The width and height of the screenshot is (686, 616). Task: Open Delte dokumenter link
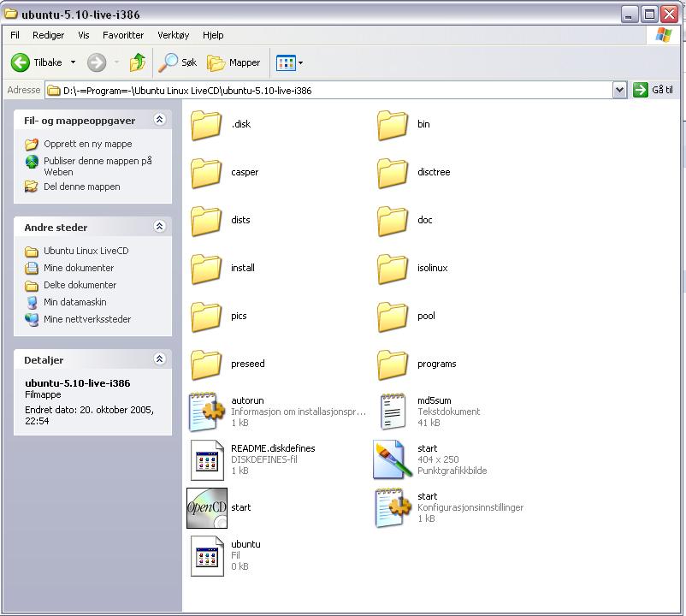tap(71, 285)
